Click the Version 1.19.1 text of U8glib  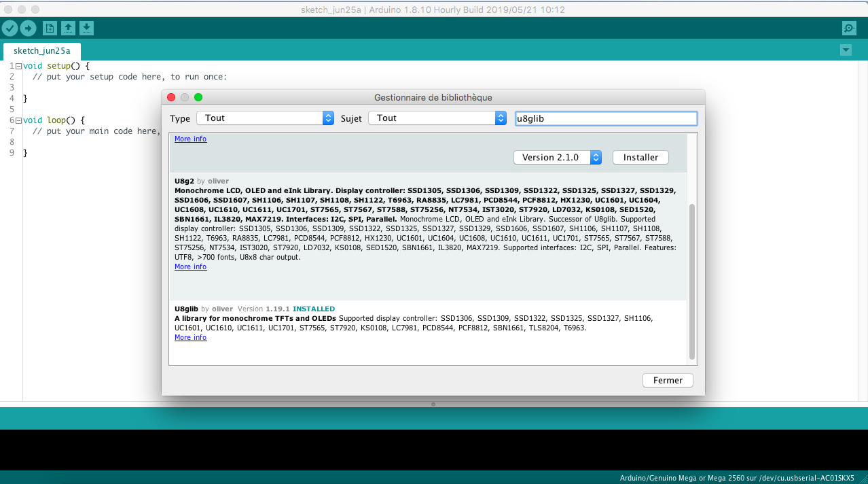tap(264, 309)
